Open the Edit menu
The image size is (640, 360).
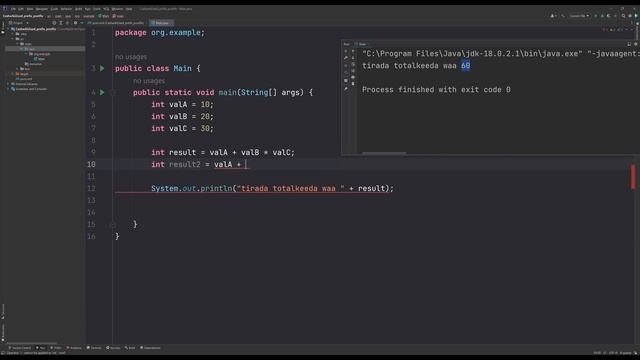coord(20,9)
